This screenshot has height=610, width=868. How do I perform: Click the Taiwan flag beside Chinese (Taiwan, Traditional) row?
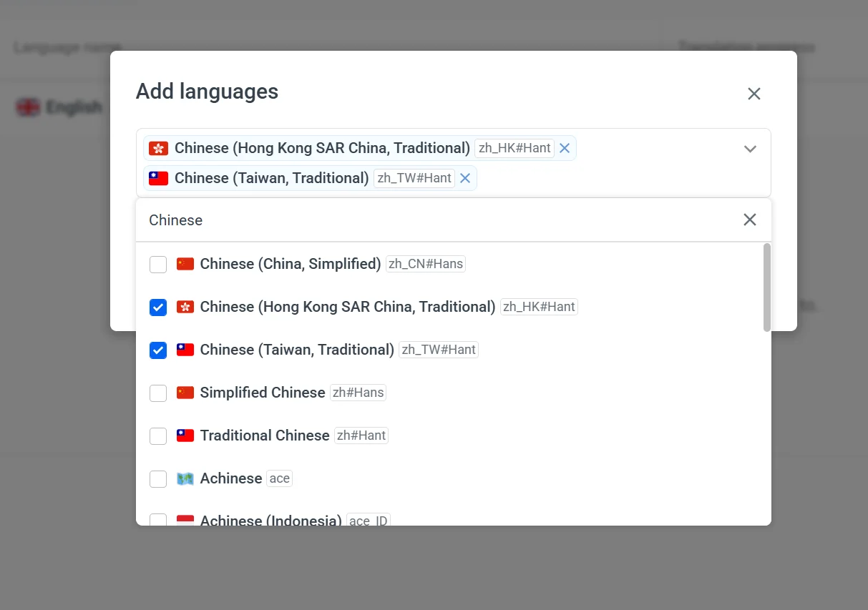(x=185, y=350)
